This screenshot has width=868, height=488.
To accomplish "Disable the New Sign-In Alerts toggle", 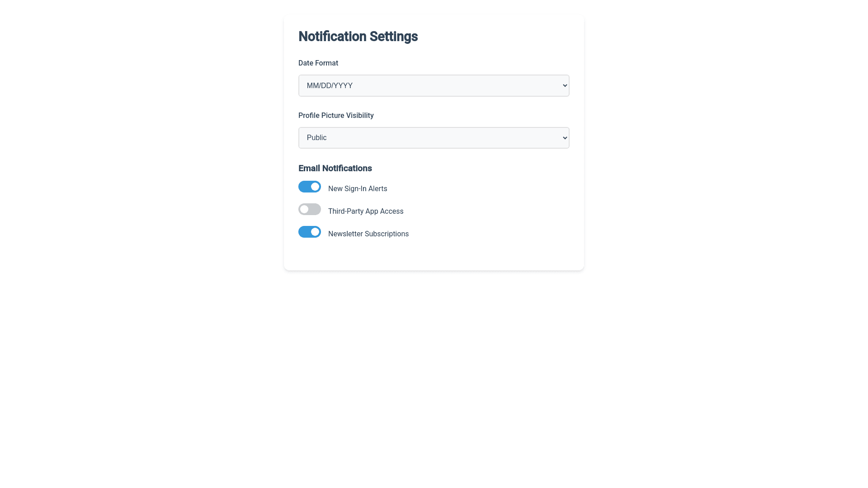I will coord(309,187).
